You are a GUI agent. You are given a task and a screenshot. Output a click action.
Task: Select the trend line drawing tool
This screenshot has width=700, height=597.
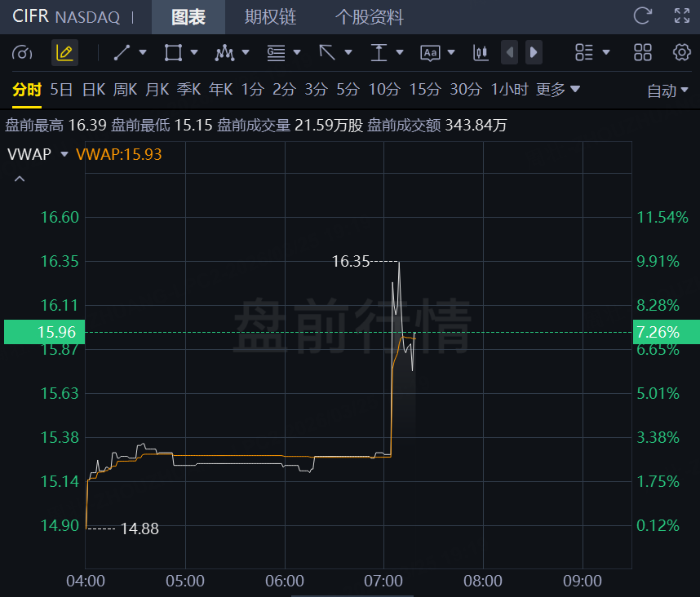pos(122,53)
